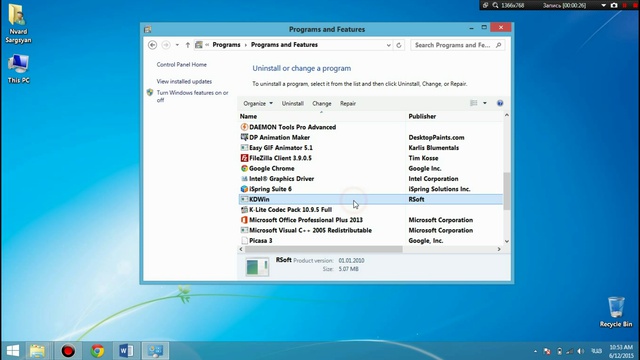
Task: Open the recorder bar dropdown arrow
Action: click(x=603, y=5)
